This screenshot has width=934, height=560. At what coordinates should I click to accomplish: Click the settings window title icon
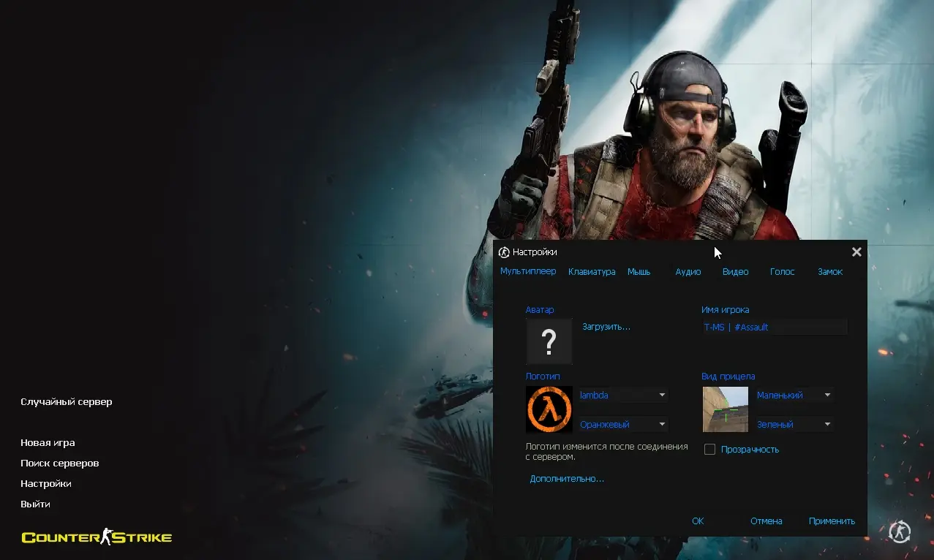[504, 252]
